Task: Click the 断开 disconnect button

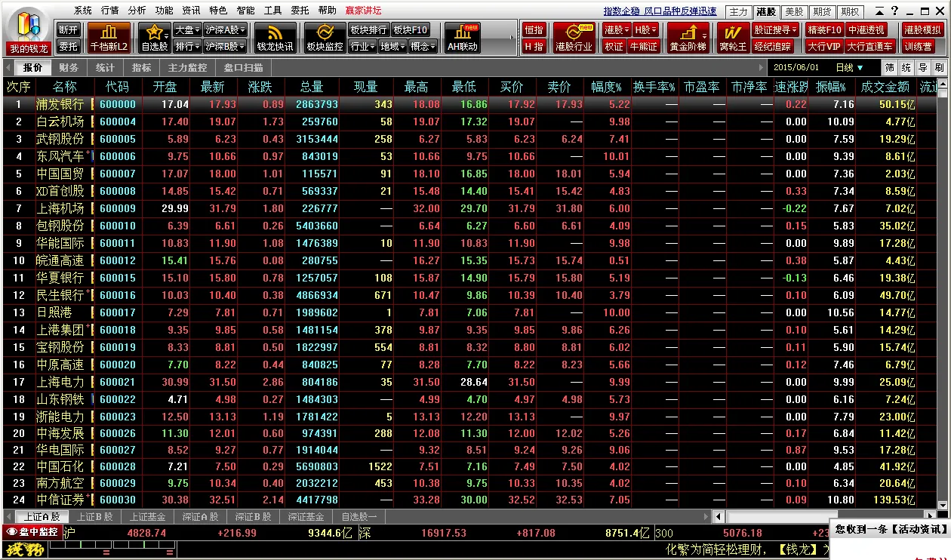Action: (69, 29)
